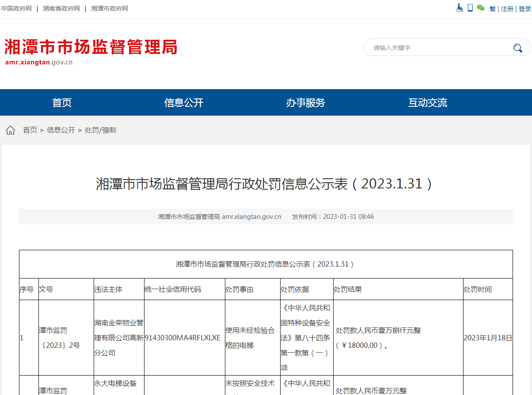Click 信息公开 in the breadcrumb trail
The image size is (532, 395).
pos(61,130)
